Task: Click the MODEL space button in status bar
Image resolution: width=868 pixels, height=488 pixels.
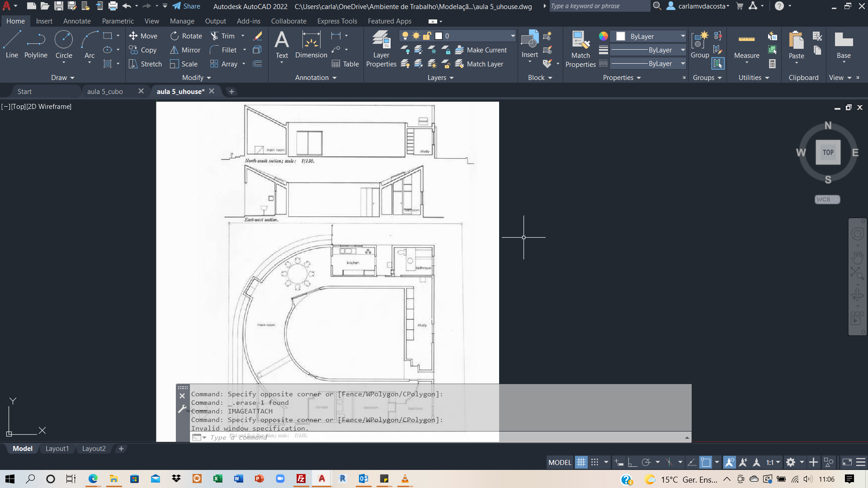Action: point(560,462)
